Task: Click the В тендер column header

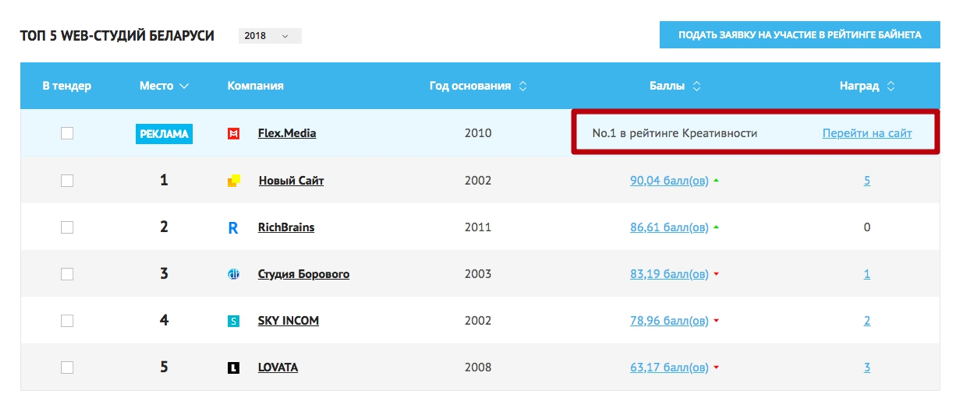Action: 67,86
